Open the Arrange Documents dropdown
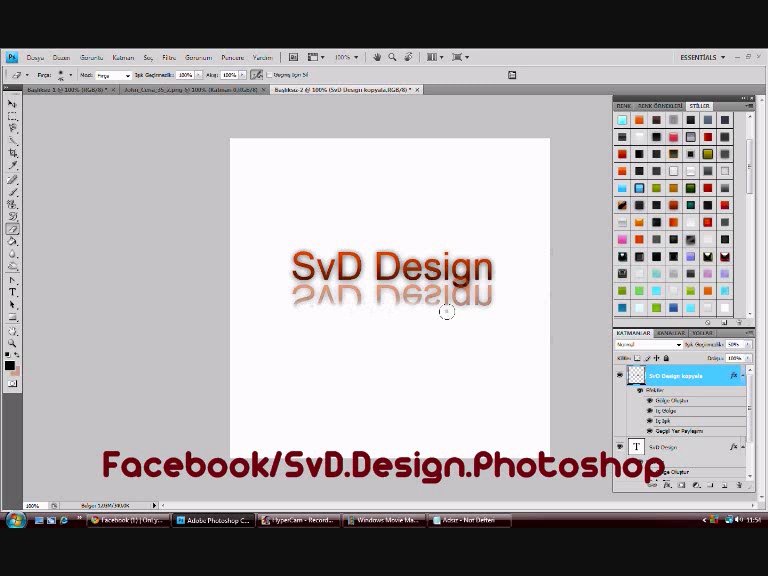Image resolution: width=768 pixels, height=576 pixels. point(434,57)
